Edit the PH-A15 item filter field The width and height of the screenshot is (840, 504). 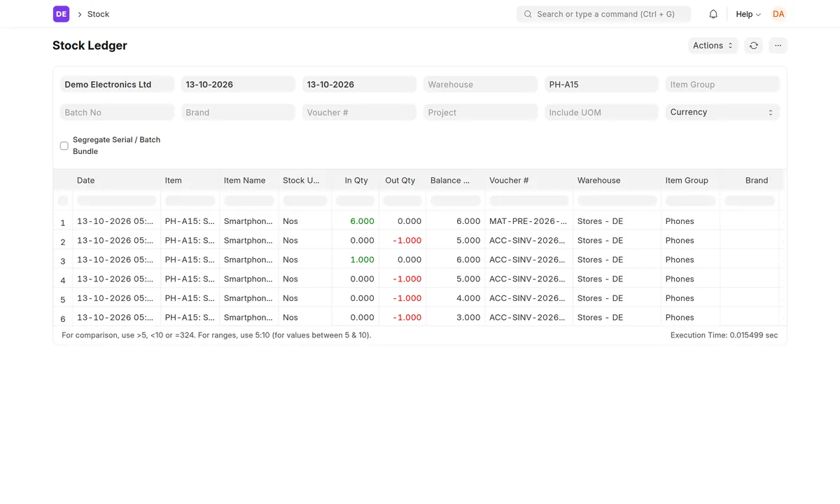pos(601,84)
